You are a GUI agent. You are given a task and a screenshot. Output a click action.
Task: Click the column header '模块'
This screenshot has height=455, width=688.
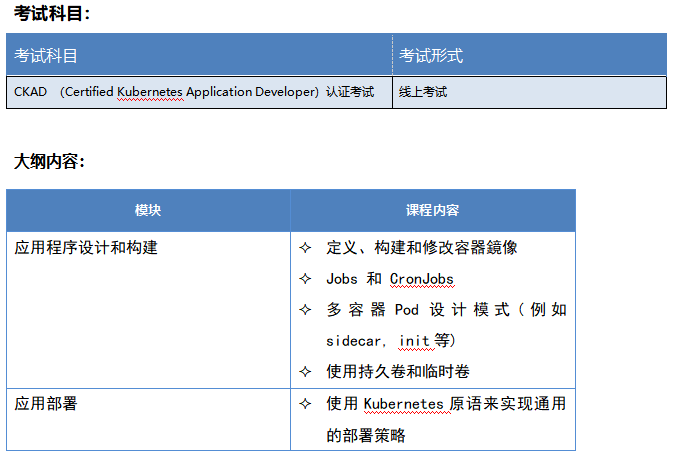click(x=148, y=210)
